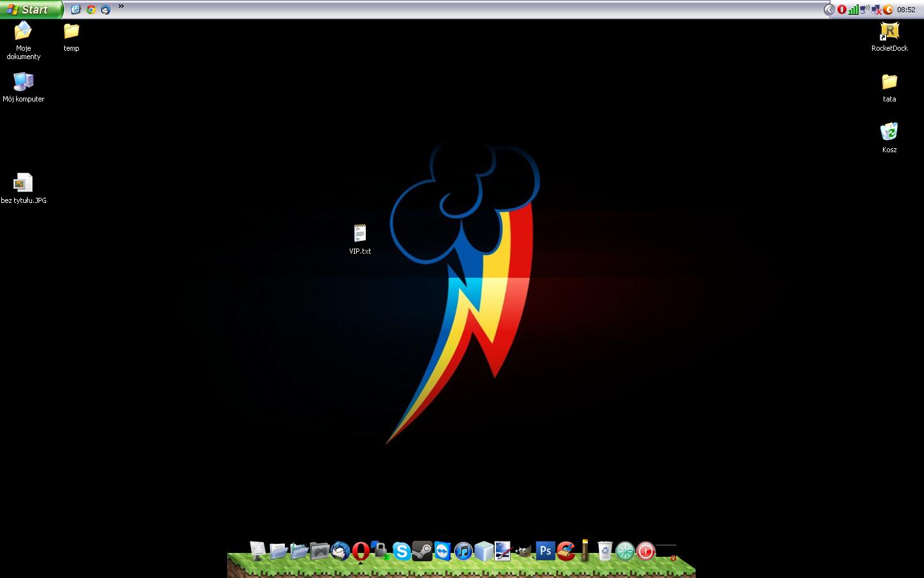This screenshot has width=924, height=578.
Task: Open the dock's recycle bin
Action: click(604, 551)
